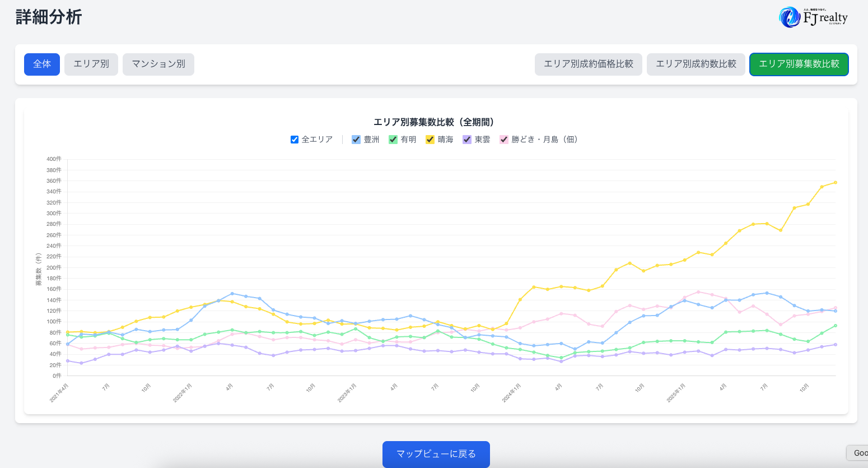Viewport: 868px width, 468px height.
Task: Click the last yellow 晴海 data point
Action: coord(836,183)
